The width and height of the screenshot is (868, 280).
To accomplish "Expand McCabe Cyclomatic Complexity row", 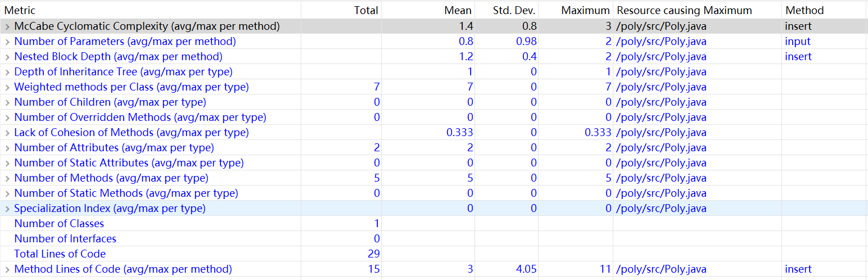I will point(7,26).
